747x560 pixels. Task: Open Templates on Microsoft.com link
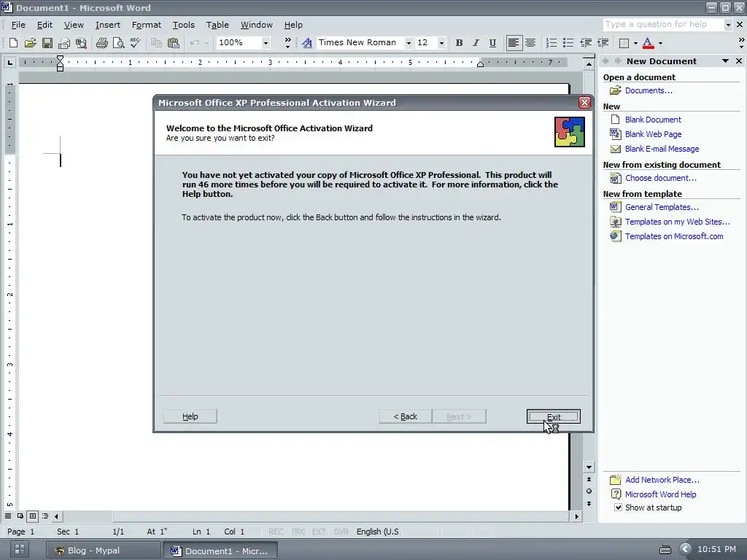pyautogui.click(x=674, y=236)
